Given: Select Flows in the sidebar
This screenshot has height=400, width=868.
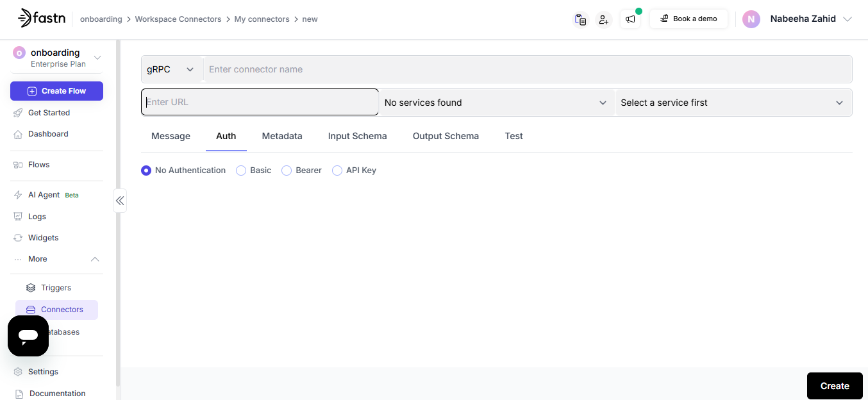Looking at the screenshot, I should point(38,164).
